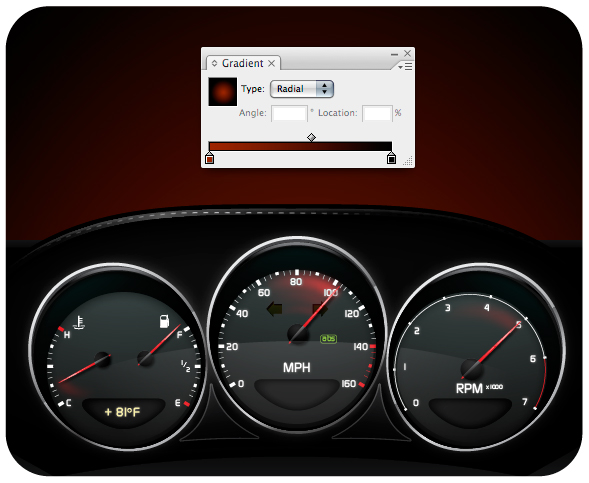Click the gradient ramp bar
The image size is (589, 483).
pos(300,146)
